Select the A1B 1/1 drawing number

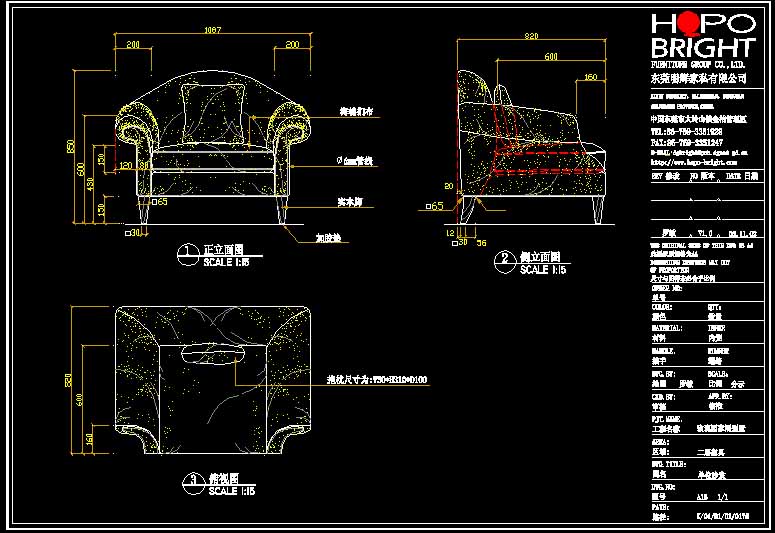(712, 497)
